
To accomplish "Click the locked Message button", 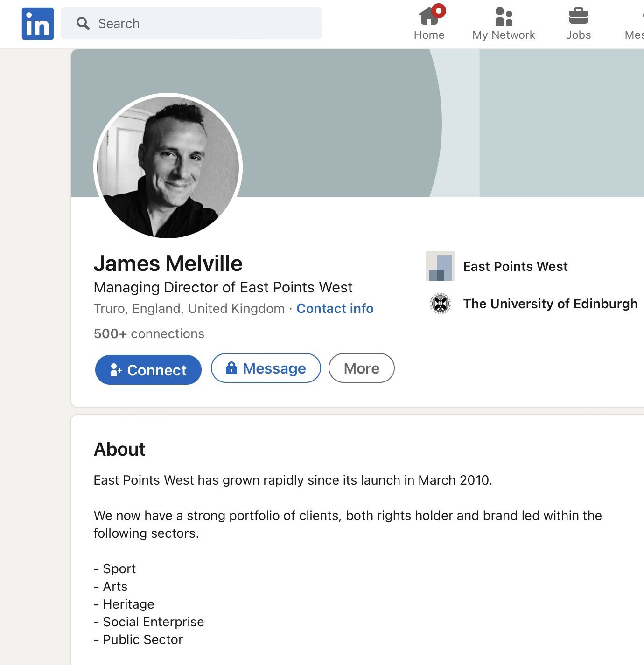I will (x=266, y=368).
